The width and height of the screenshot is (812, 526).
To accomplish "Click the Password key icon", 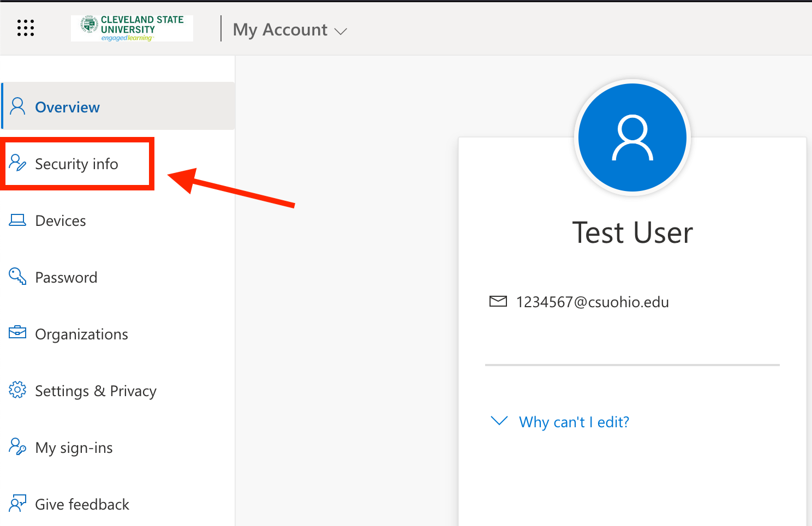I will (x=17, y=277).
